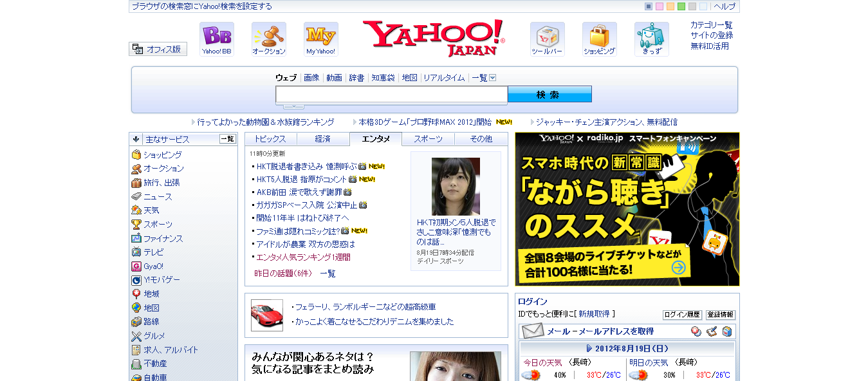Open the Yahoo! BB icon

point(217,39)
